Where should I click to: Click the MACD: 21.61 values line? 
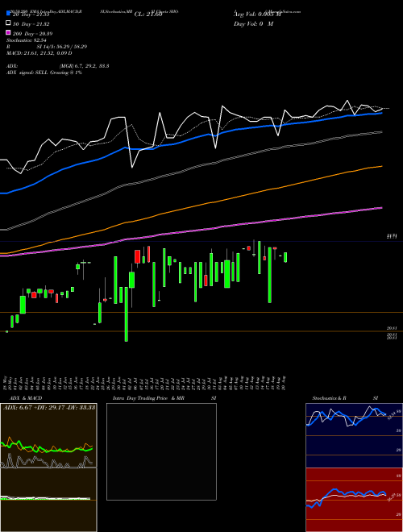point(39,53)
